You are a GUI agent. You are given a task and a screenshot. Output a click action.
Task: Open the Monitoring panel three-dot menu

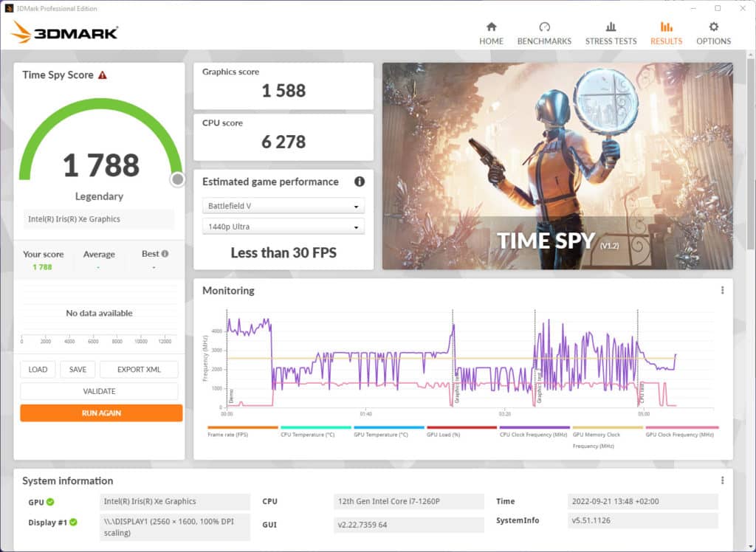click(x=722, y=290)
